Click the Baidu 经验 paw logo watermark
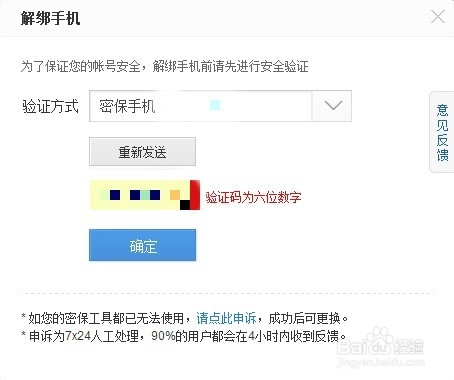 point(380,342)
